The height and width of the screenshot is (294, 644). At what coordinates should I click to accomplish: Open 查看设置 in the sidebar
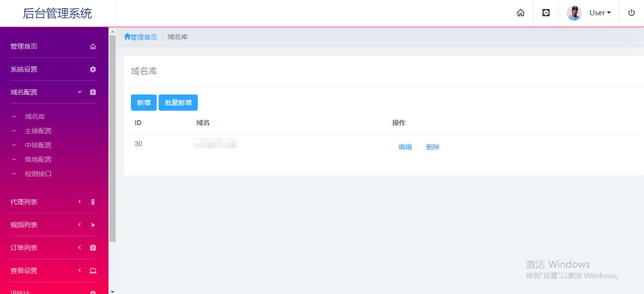pos(24,271)
